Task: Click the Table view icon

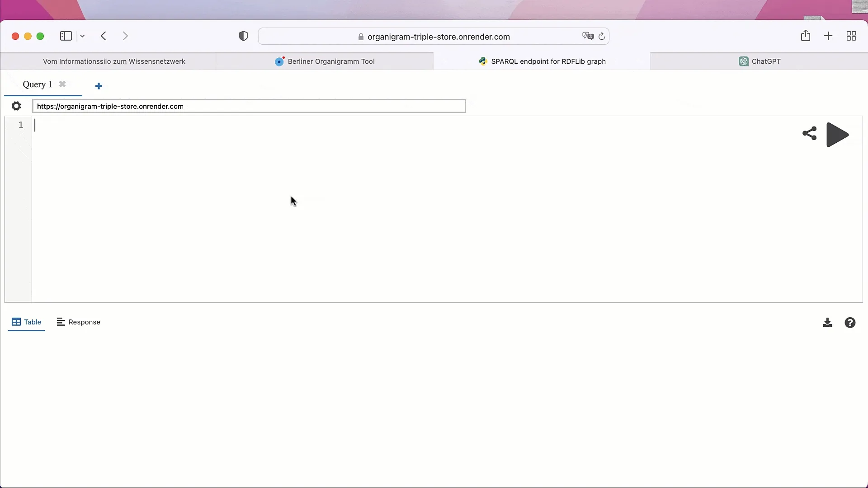Action: point(16,322)
